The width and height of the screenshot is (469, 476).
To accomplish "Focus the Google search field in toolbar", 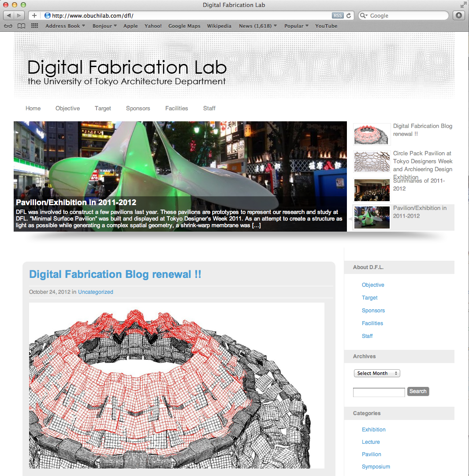I will point(403,15).
